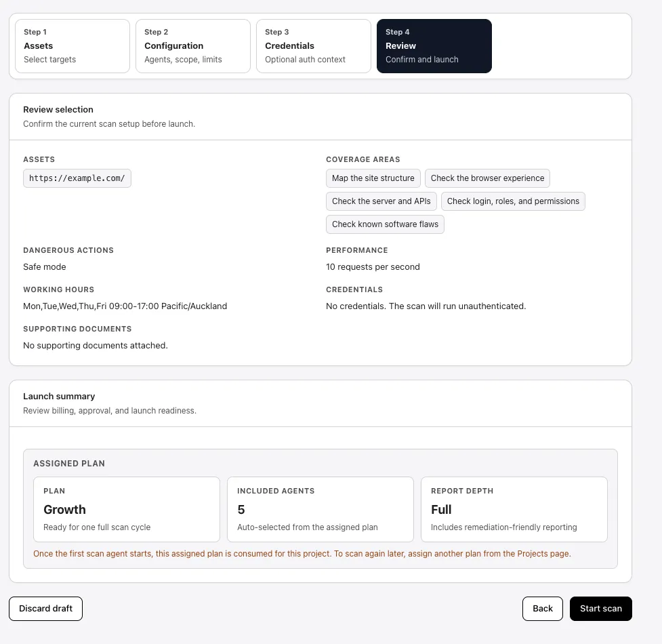Toggle the 'Check the server and APIs' chip
The image size is (662, 644).
point(381,201)
